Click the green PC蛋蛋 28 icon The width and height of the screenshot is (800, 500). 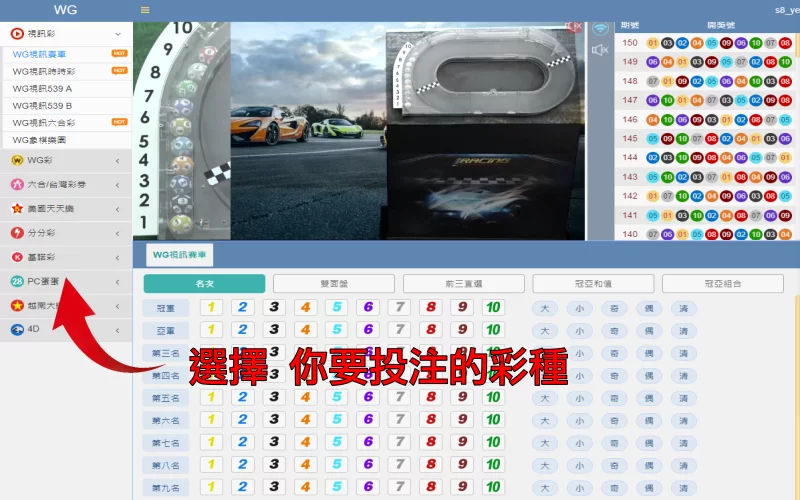(x=17, y=281)
